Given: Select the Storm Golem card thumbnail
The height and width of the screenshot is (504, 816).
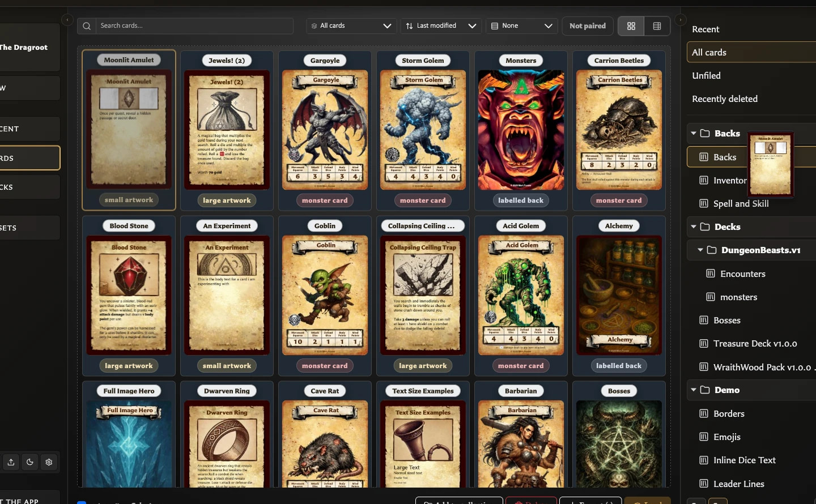Looking at the screenshot, I should tap(423, 130).
